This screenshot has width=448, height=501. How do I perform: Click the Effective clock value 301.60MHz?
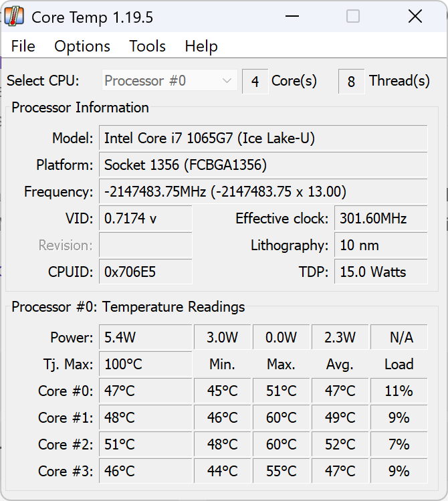381,218
